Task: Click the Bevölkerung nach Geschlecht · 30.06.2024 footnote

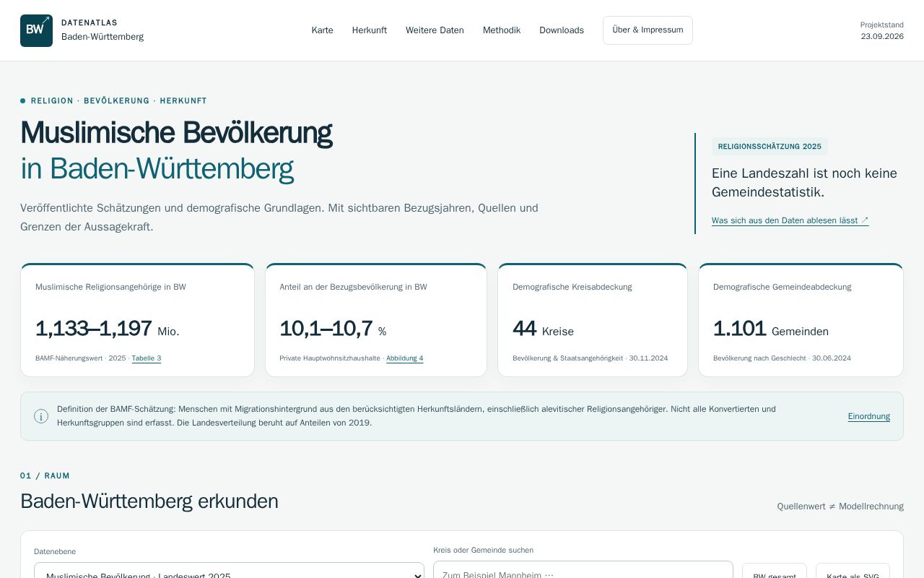Action: point(782,358)
